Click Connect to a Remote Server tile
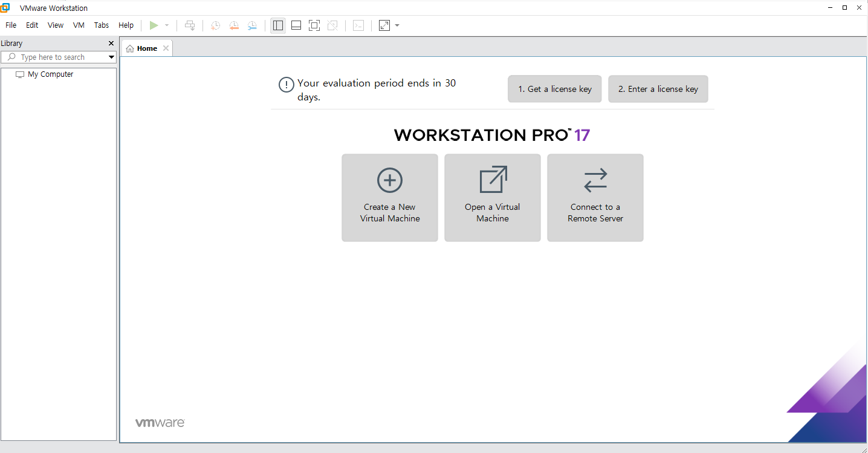Viewport: 868px width, 453px height. coord(595,198)
